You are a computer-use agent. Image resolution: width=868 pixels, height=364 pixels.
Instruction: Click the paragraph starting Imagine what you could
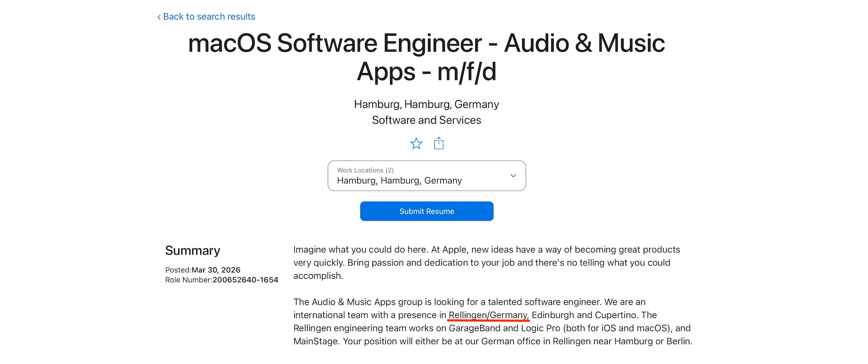[487, 262]
